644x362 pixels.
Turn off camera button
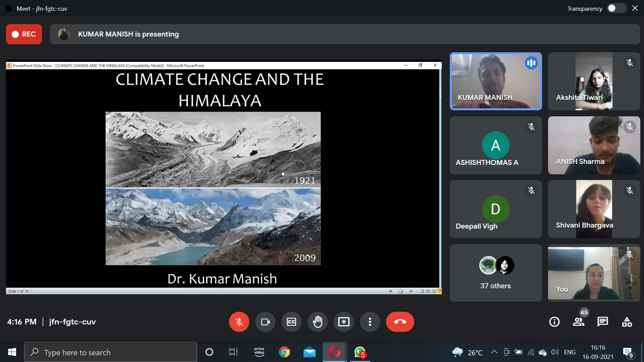(265, 322)
